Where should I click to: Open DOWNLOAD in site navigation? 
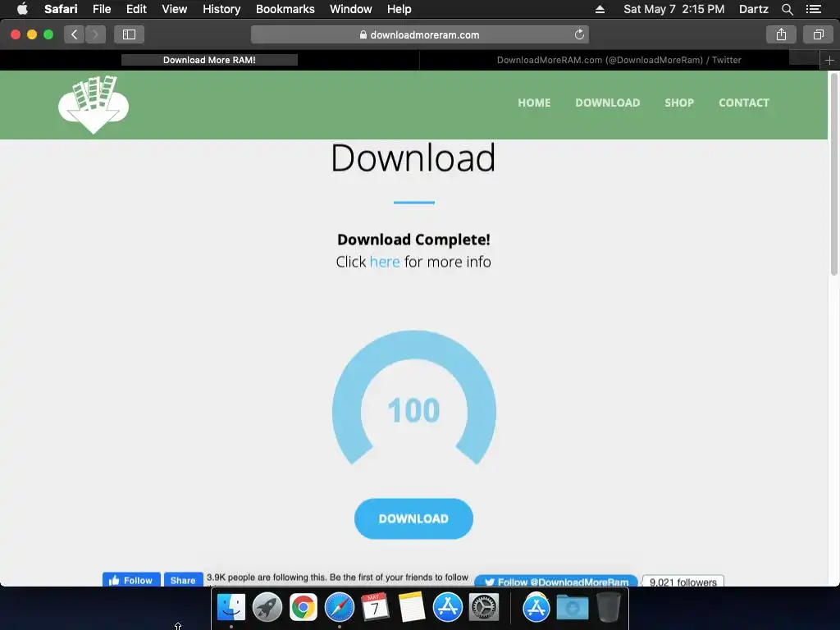click(608, 103)
